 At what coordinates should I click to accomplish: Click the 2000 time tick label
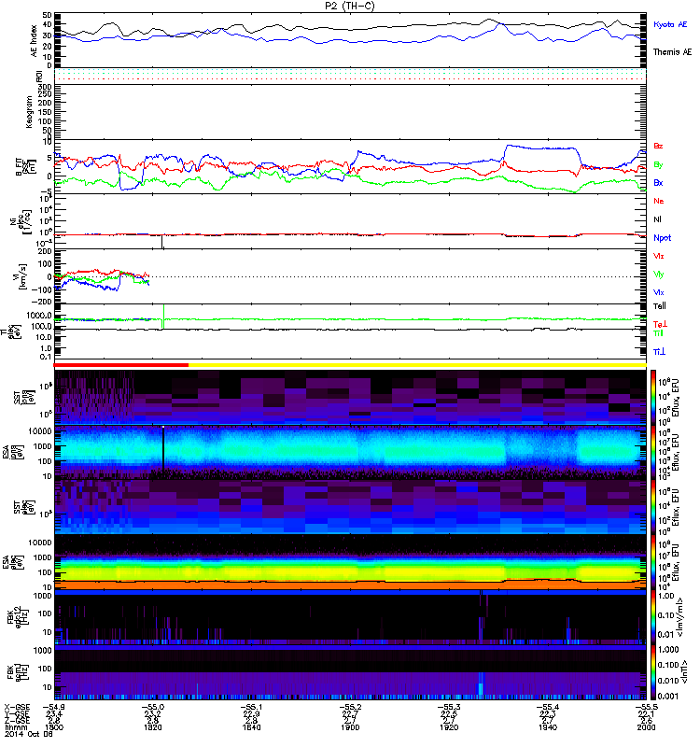646,727
